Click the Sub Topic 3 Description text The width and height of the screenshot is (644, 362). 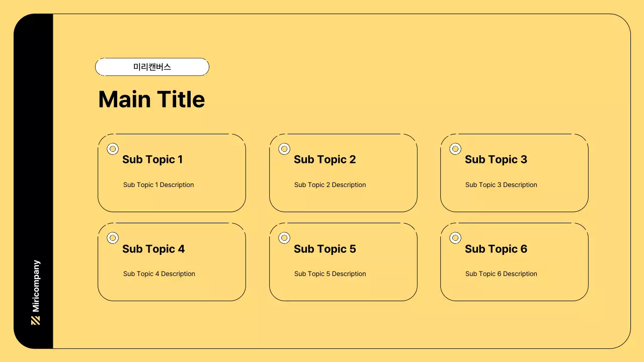point(501,185)
